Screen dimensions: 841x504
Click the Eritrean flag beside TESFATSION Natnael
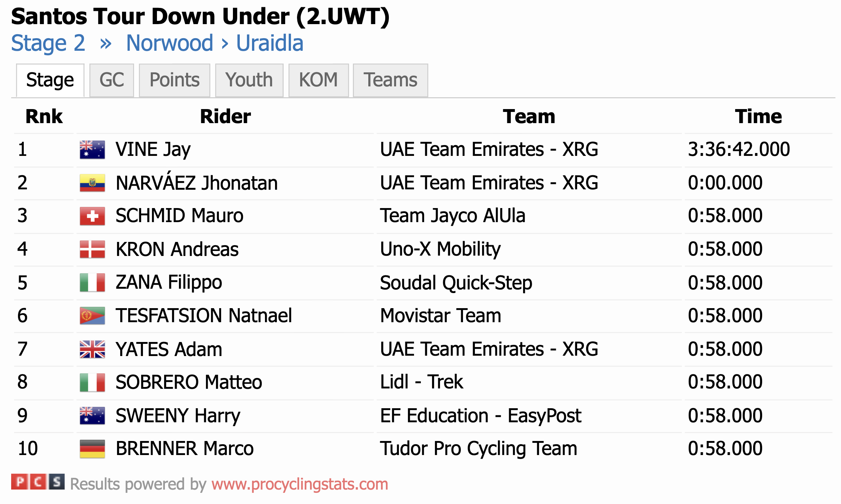tap(92, 316)
